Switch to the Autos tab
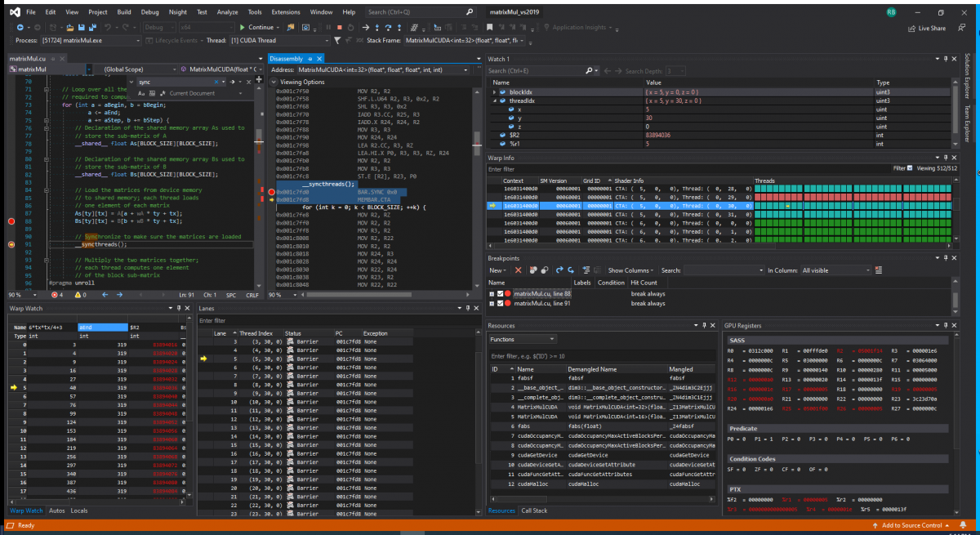 [57, 510]
